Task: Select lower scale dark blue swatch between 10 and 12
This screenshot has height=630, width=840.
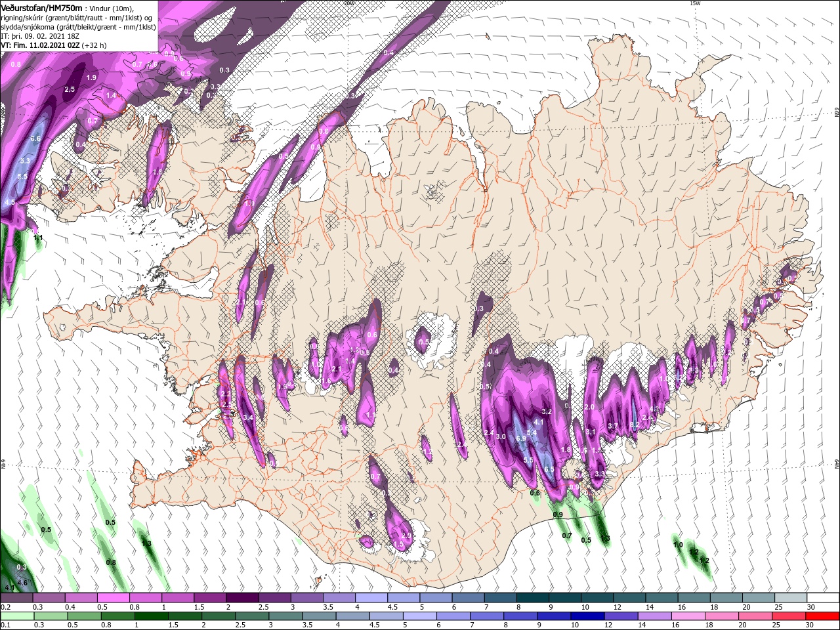Action: [589, 616]
